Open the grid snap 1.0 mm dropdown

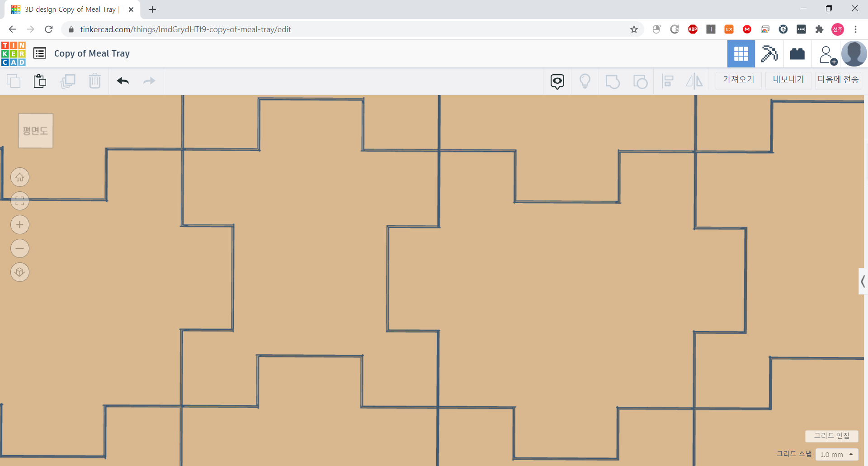[836, 454]
